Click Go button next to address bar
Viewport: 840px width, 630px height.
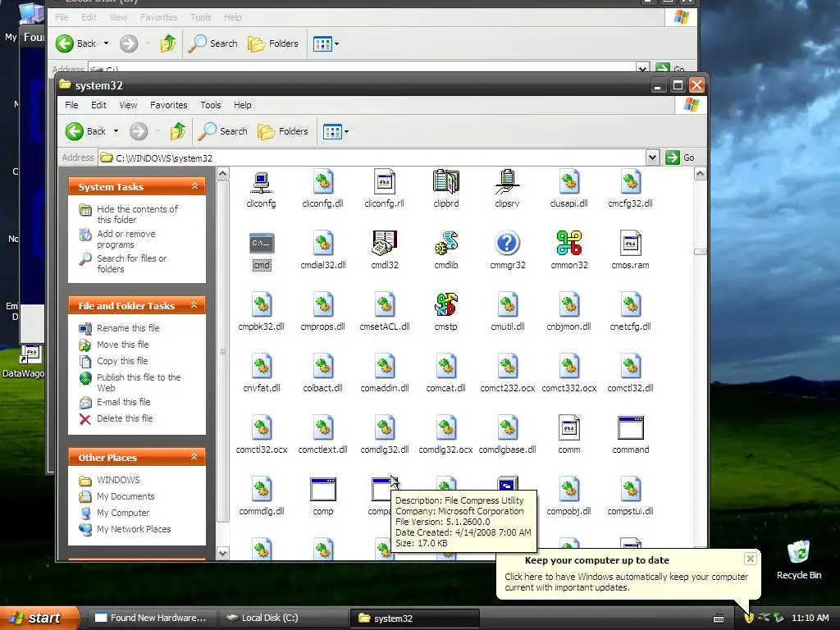tap(680, 157)
